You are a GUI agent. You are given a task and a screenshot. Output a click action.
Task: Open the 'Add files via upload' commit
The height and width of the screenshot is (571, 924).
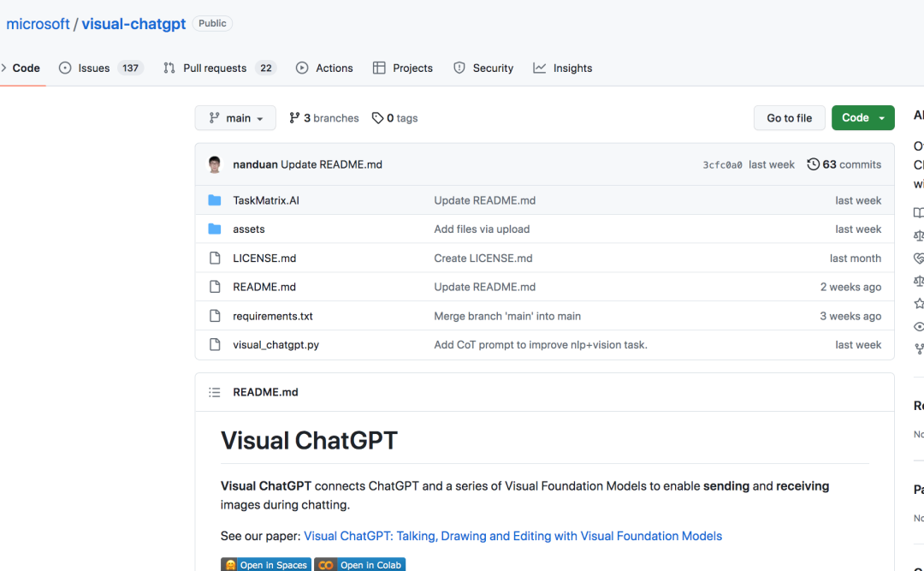point(482,229)
